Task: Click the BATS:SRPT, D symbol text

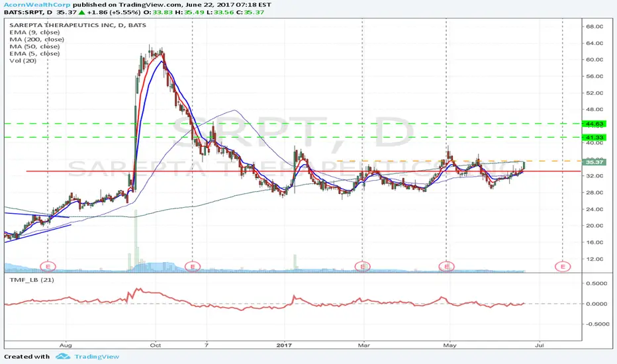Action: [x=28, y=12]
